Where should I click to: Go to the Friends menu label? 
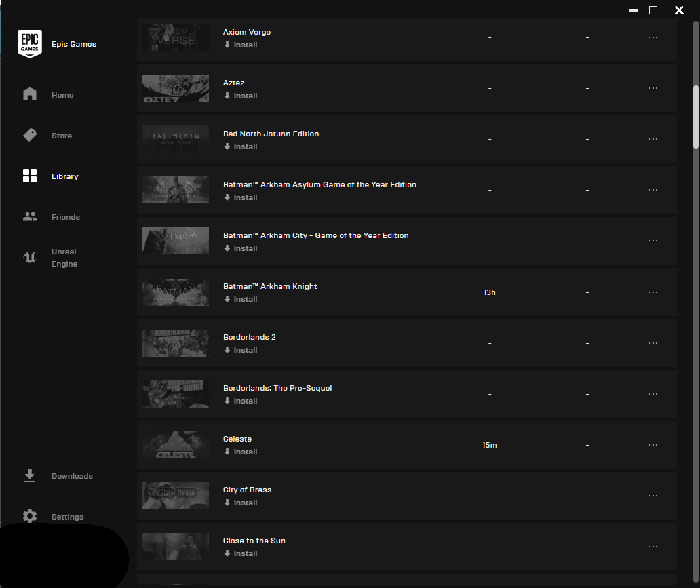click(66, 217)
